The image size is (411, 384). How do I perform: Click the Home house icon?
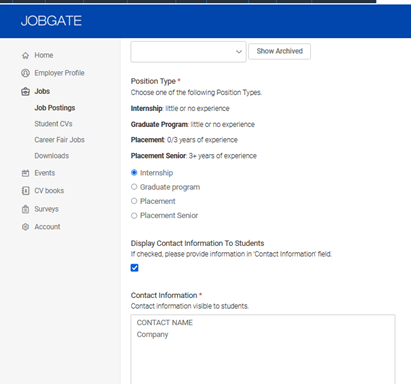point(25,55)
